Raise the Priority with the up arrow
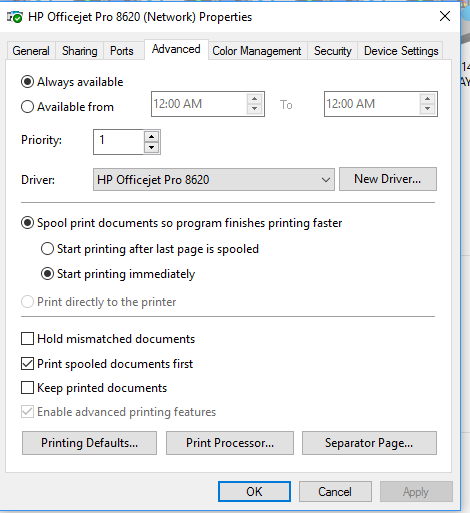Image resolution: width=470 pixels, height=513 pixels. (152, 137)
